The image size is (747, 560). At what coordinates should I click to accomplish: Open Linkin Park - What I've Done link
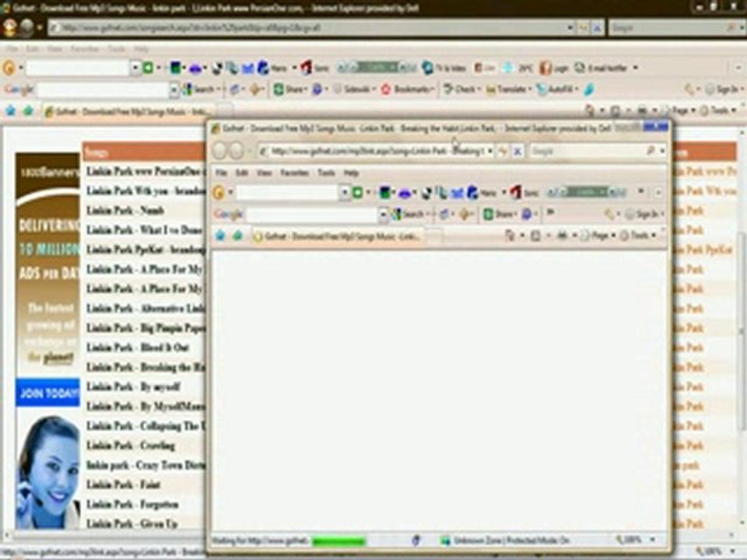(x=145, y=230)
